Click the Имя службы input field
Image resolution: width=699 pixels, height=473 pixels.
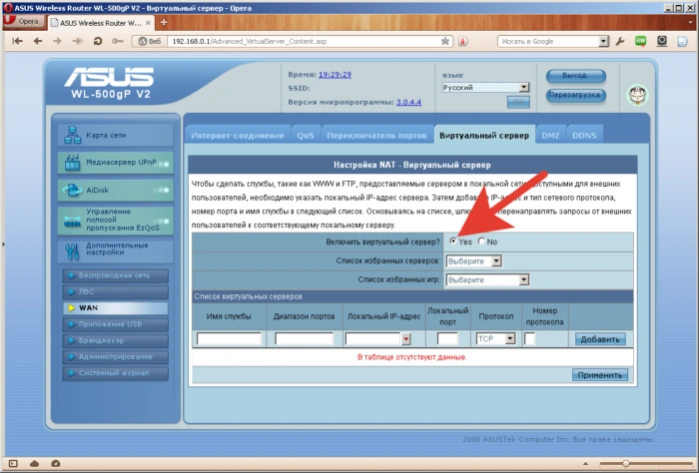(229, 339)
